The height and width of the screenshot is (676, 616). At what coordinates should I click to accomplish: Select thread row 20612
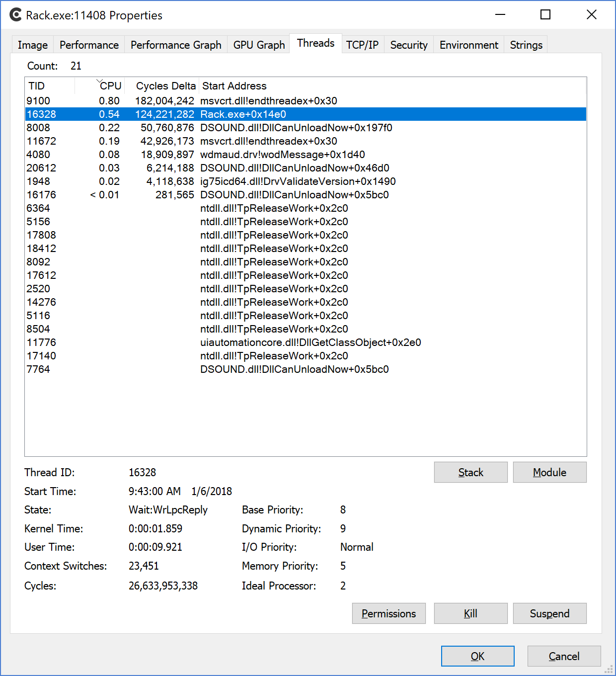[x=306, y=168]
